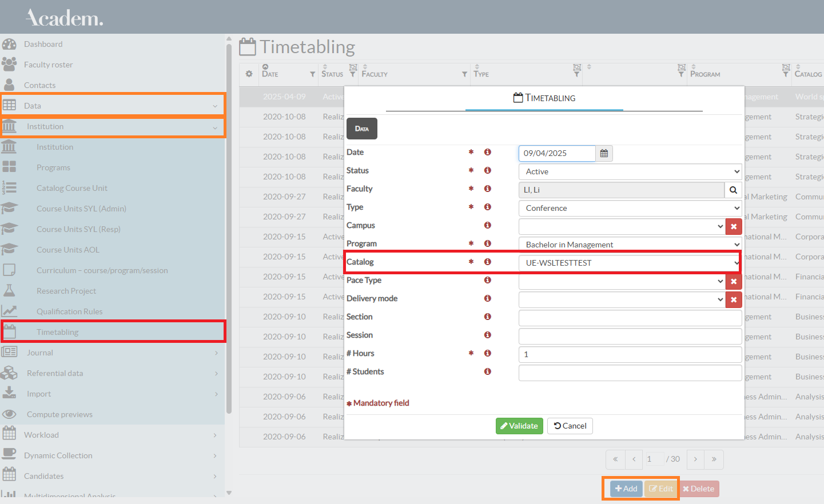Open the Status dropdown showing Active
824x504 pixels.
click(x=630, y=171)
